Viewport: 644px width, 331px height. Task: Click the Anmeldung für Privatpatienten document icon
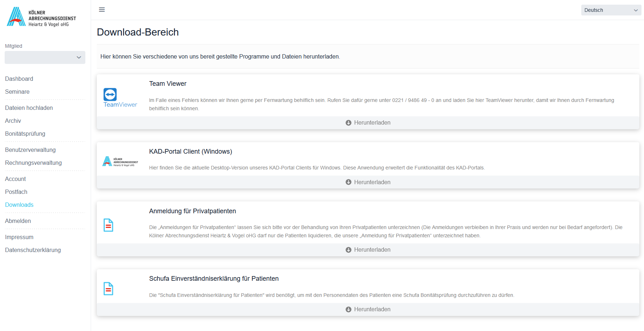(108, 225)
